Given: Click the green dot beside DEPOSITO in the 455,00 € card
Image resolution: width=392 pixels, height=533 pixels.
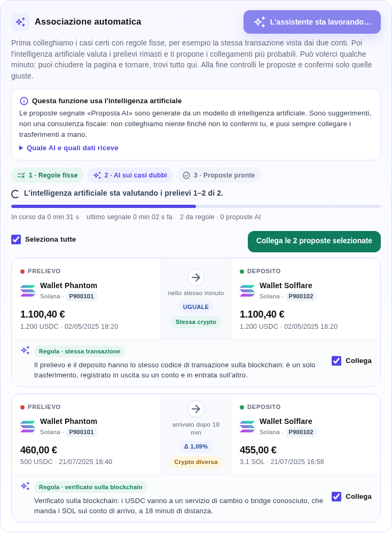Looking at the screenshot, I should tap(242, 407).
